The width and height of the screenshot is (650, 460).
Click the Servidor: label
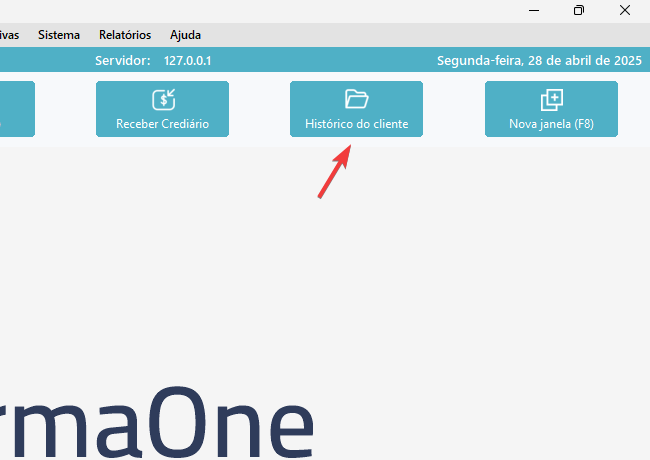click(x=123, y=61)
